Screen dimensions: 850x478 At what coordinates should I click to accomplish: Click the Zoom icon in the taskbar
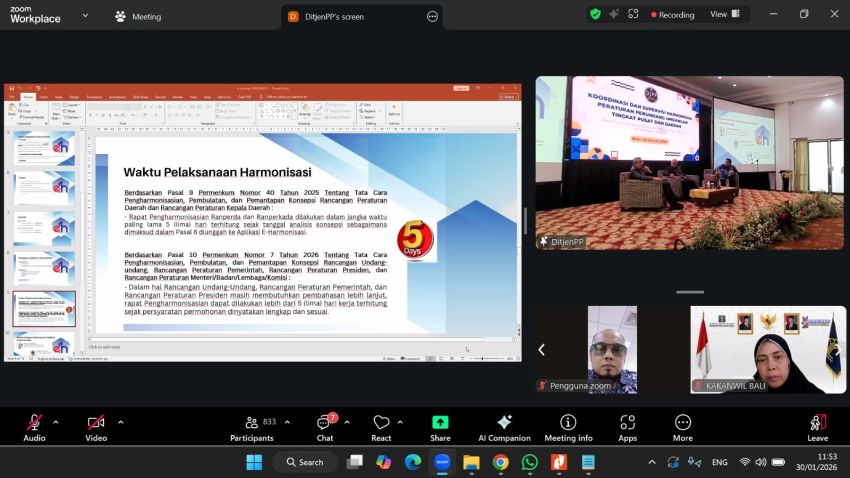coord(442,462)
